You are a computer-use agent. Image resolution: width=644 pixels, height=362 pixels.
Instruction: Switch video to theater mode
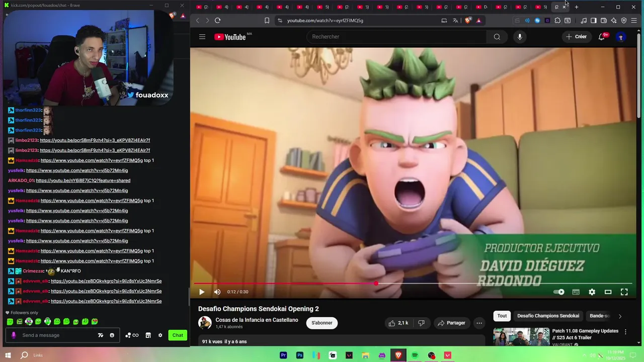click(608, 292)
